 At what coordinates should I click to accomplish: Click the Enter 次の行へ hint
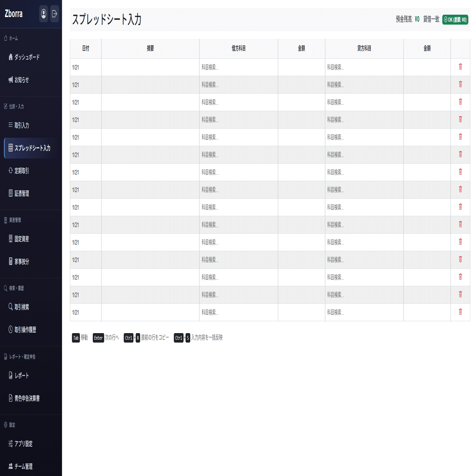pyautogui.click(x=106, y=337)
